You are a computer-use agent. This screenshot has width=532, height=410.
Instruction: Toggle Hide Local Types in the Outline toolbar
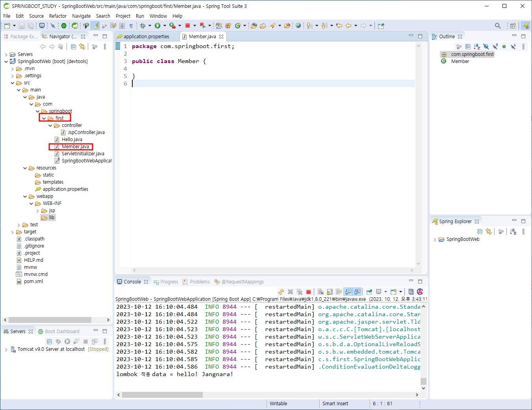tap(513, 47)
